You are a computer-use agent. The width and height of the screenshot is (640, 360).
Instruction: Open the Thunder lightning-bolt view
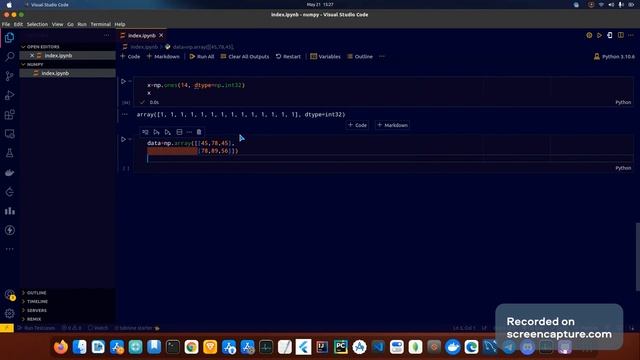[9, 230]
